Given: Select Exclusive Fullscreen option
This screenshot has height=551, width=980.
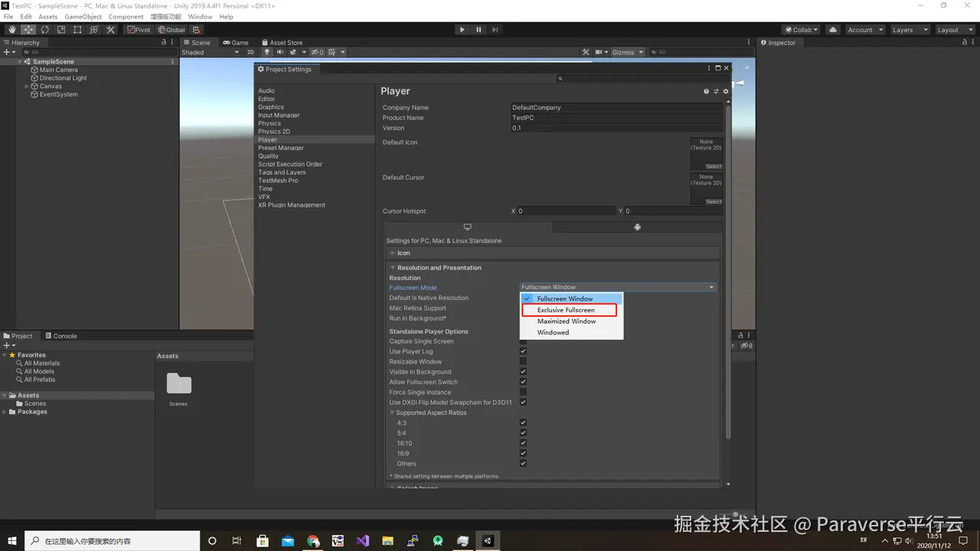Looking at the screenshot, I should tap(572, 310).
